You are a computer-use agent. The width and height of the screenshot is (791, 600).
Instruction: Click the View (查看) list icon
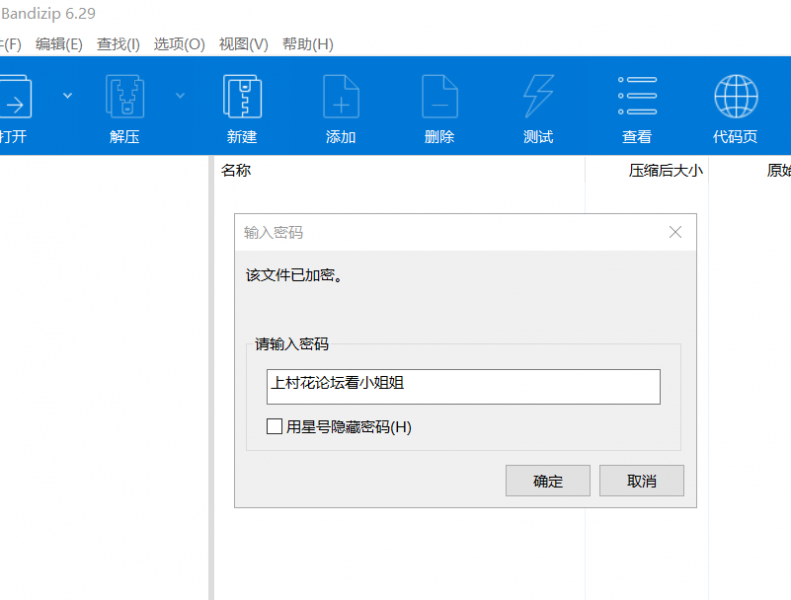point(637,98)
